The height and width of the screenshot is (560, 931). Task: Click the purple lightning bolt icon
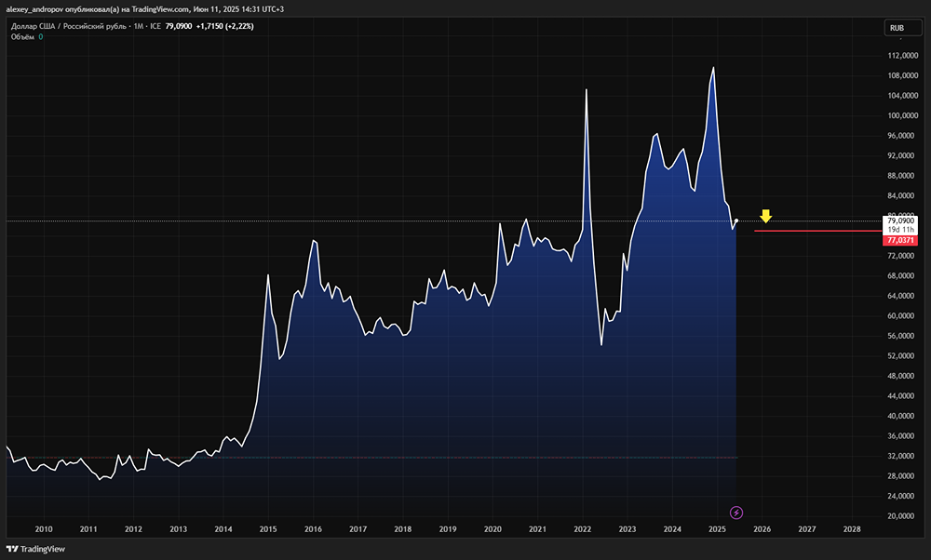(736, 512)
